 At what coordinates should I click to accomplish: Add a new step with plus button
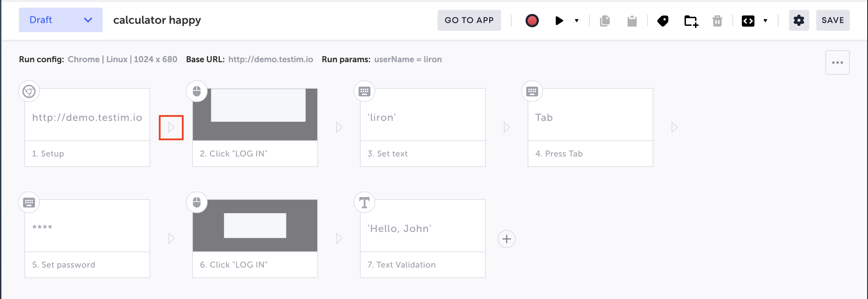506,239
